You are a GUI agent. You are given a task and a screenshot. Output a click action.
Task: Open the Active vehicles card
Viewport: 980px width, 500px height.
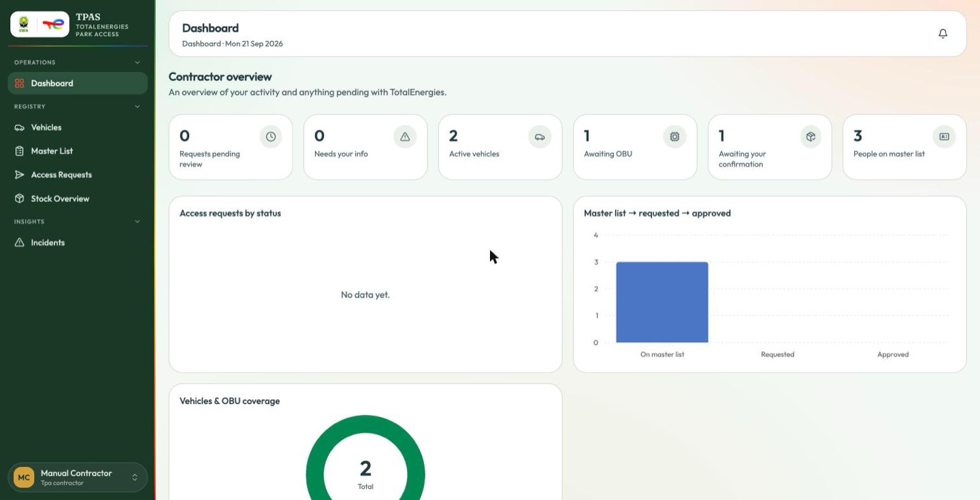(x=500, y=147)
